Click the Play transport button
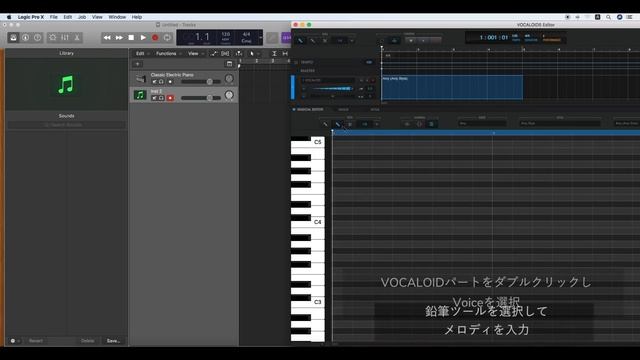 (x=143, y=38)
